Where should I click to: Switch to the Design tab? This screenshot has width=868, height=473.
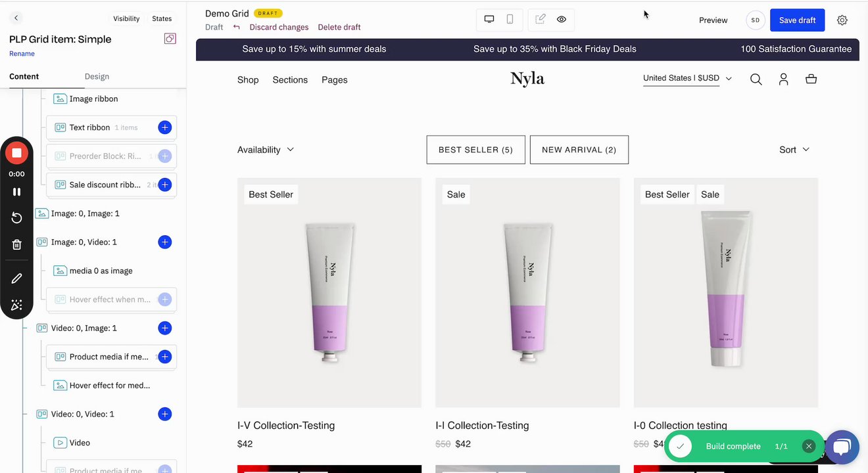97,76
